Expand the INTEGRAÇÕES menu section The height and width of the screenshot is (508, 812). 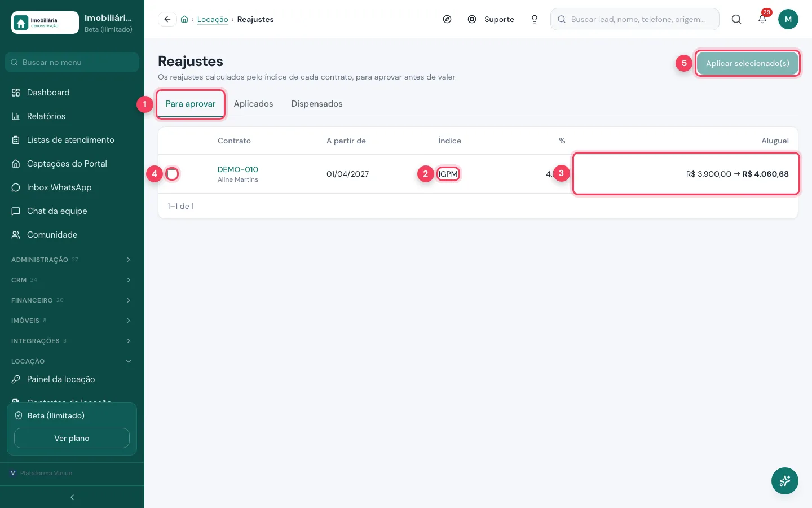tap(72, 341)
